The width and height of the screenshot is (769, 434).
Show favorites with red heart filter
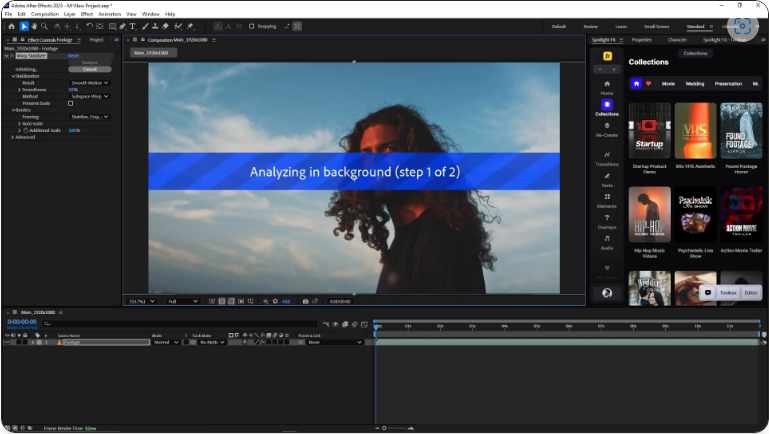pos(648,84)
